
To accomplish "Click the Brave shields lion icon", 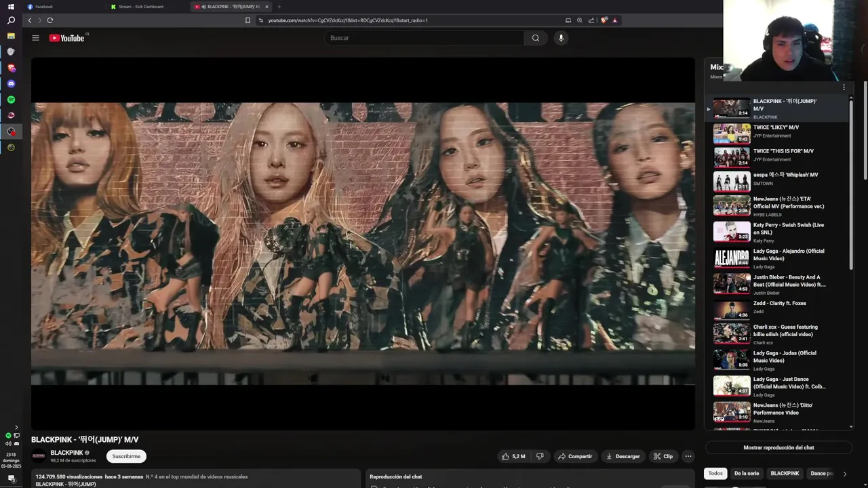I will tap(604, 20).
